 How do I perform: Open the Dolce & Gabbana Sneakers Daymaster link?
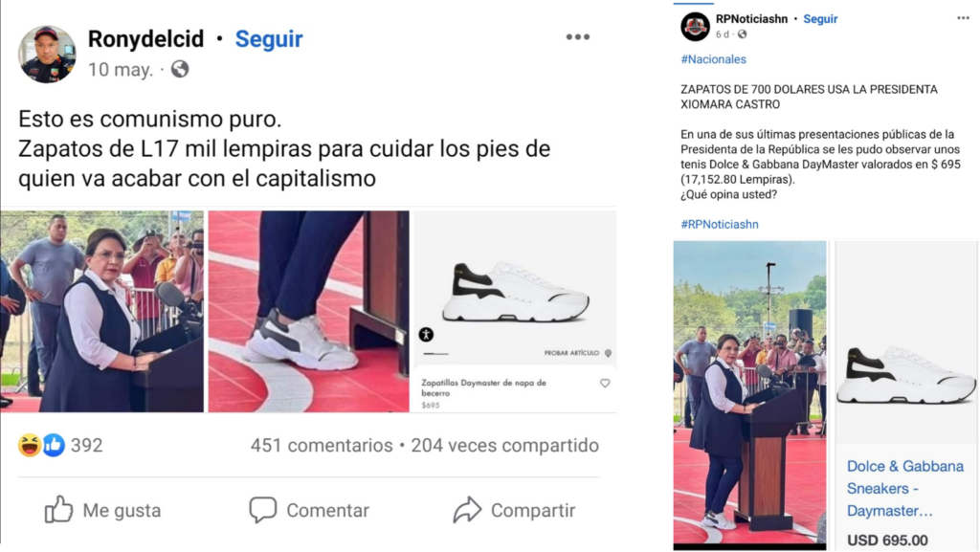905,488
